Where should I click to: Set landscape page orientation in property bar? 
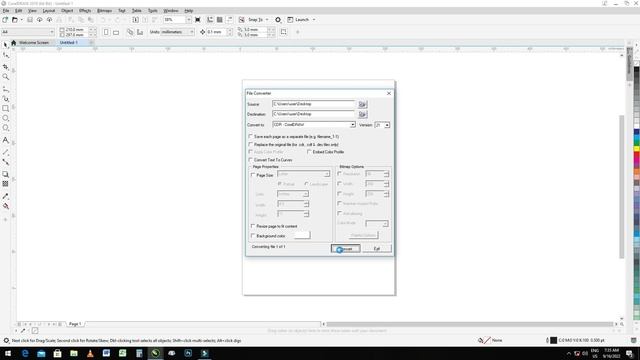pyautogui.click(x=116, y=32)
